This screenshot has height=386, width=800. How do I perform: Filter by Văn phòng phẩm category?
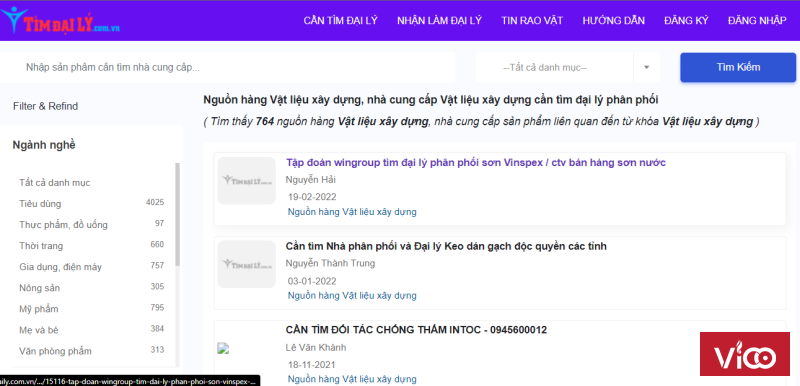pos(55,351)
